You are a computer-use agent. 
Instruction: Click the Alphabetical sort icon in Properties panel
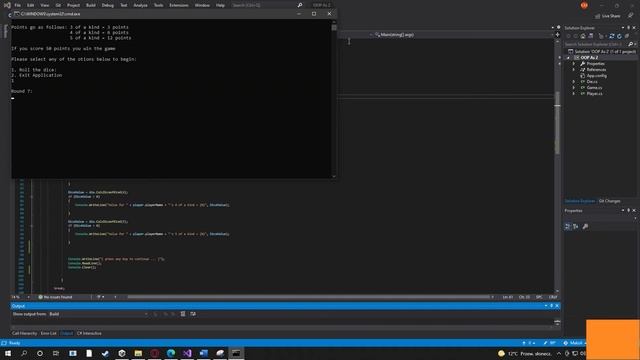(x=576, y=227)
